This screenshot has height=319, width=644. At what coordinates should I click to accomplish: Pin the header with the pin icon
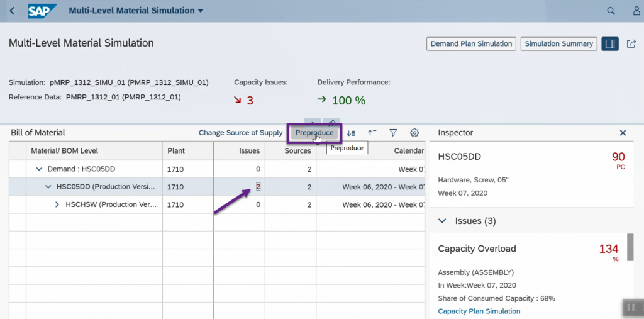point(331,122)
